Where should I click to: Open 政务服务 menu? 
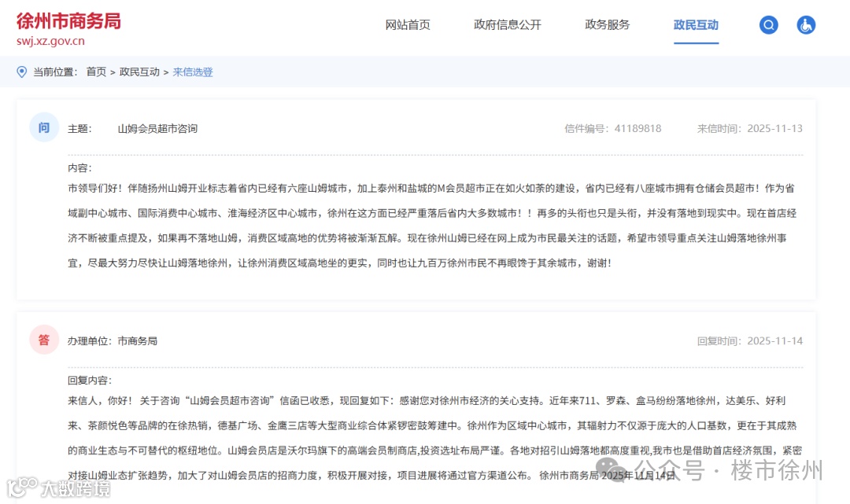(x=607, y=25)
